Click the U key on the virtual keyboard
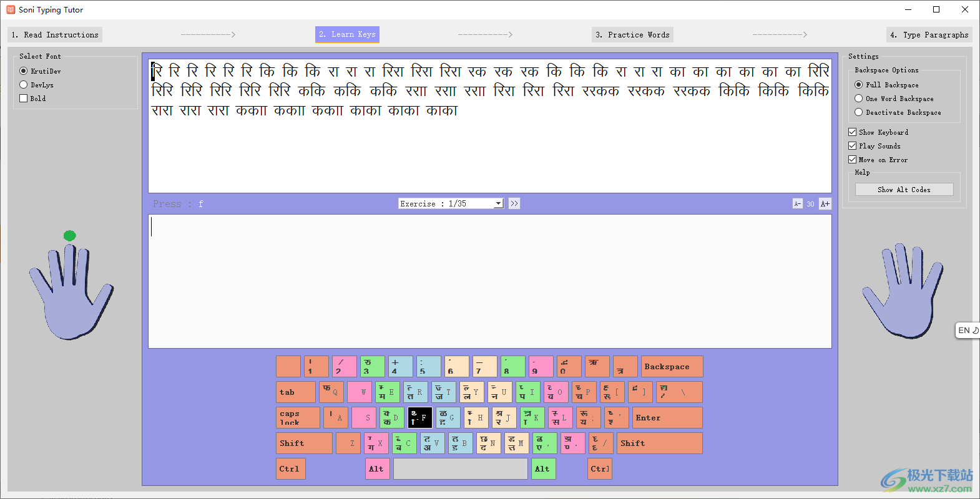Image resolution: width=980 pixels, height=499 pixels. point(499,392)
